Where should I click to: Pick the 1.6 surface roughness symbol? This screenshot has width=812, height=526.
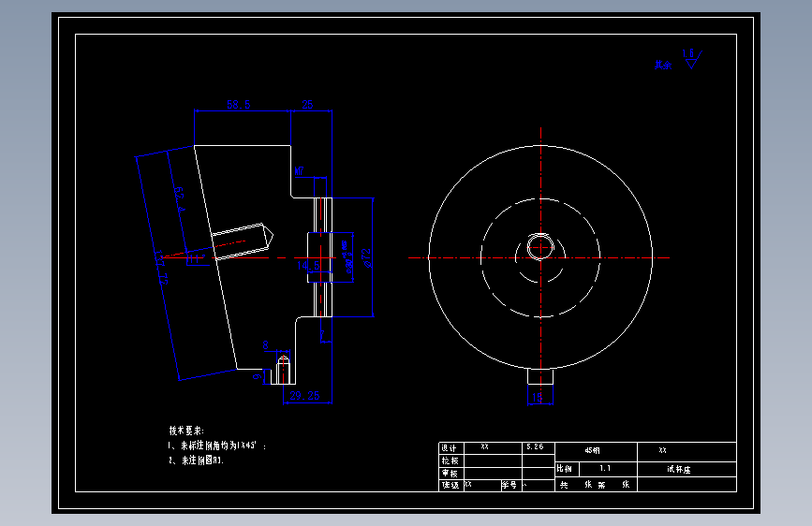(x=692, y=59)
